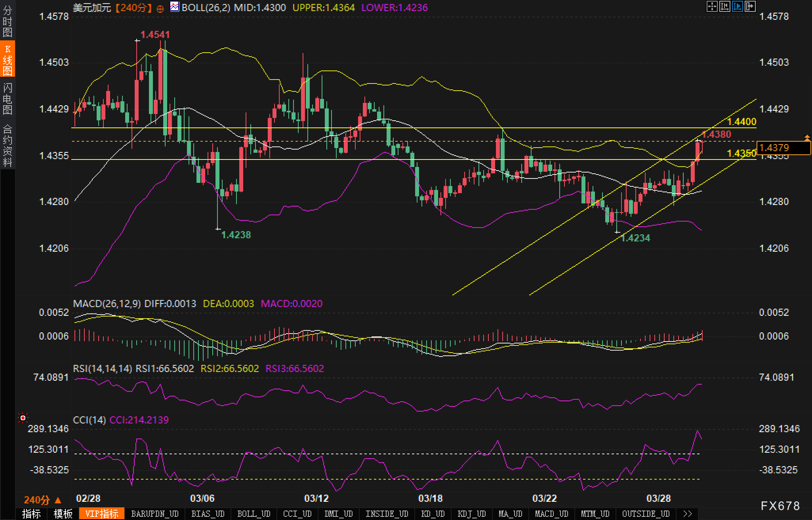Click the panel collapse arrow icon at top right
812x520 pixels.
click(x=750, y=7)
